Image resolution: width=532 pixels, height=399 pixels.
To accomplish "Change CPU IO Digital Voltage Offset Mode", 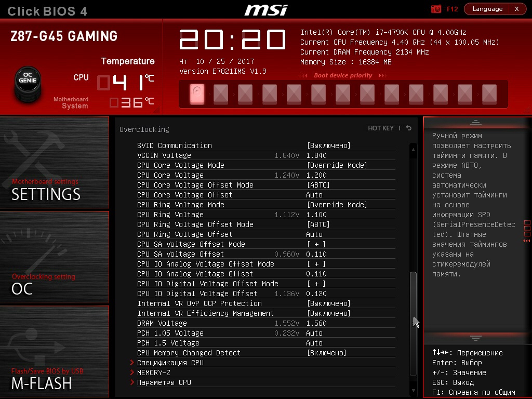I will (x=316, y=284).
